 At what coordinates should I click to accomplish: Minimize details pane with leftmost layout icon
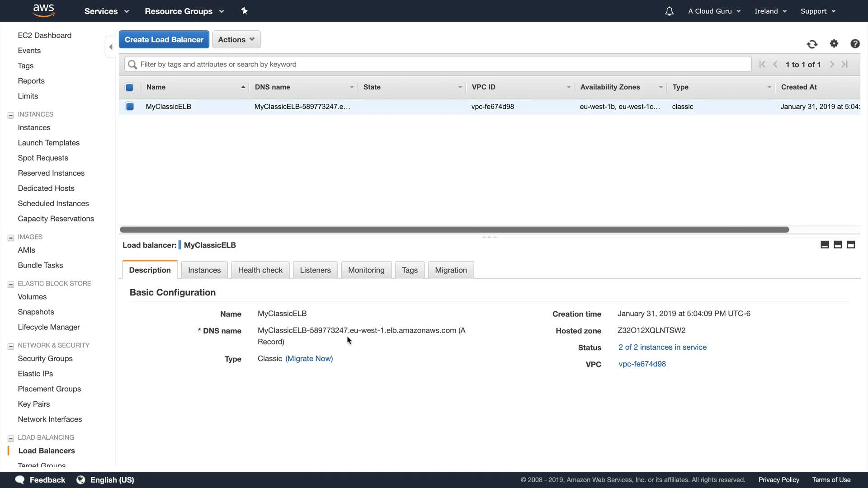click(x=825, y=245)
